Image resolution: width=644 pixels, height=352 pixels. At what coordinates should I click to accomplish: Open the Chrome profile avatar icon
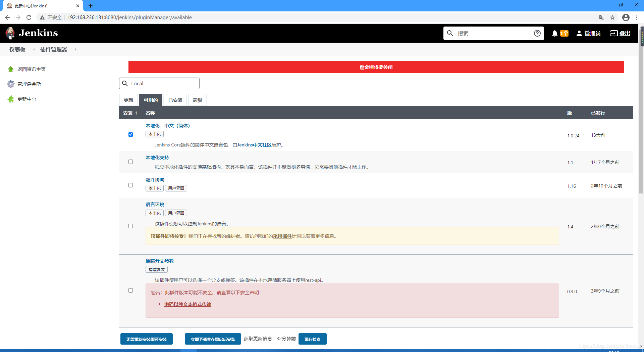(626, 17)
